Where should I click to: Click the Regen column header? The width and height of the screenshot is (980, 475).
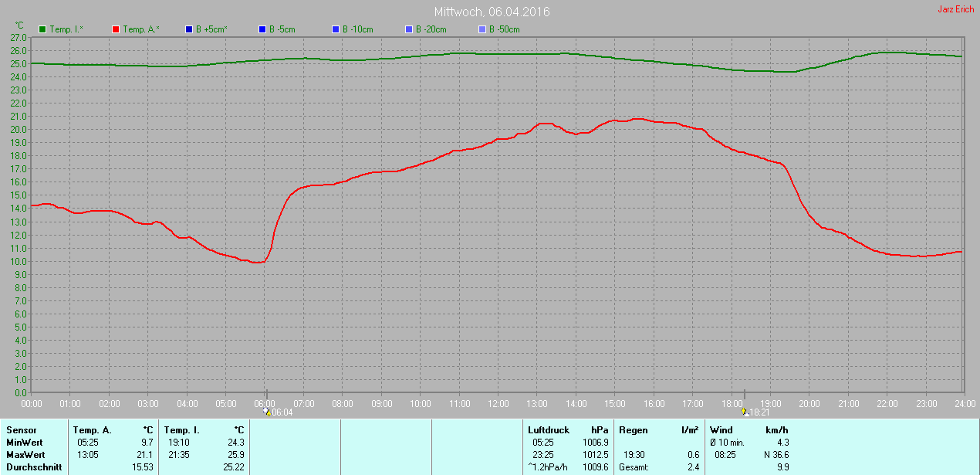coord(633,430)
